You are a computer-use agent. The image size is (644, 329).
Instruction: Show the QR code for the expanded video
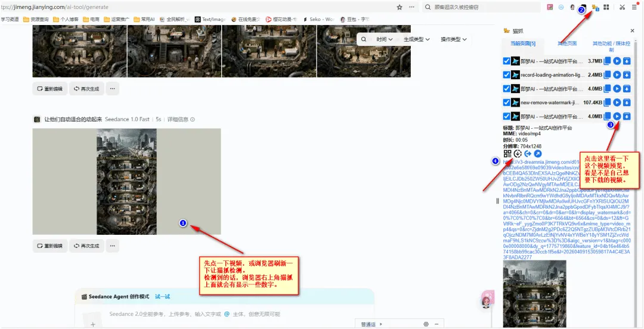point(507,154)
